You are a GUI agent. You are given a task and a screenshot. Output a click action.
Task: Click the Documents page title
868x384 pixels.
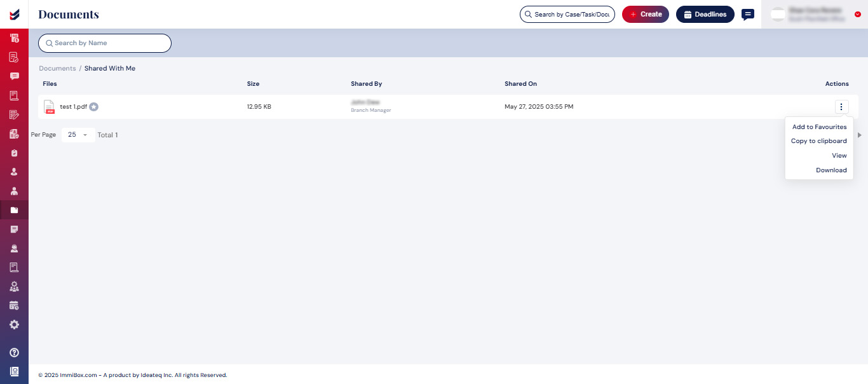click(69, 14)
